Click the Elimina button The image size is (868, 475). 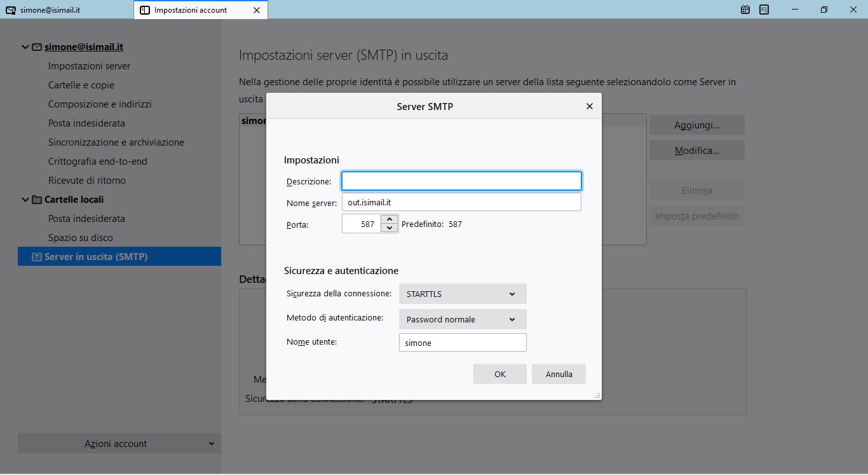click(697, 191)
